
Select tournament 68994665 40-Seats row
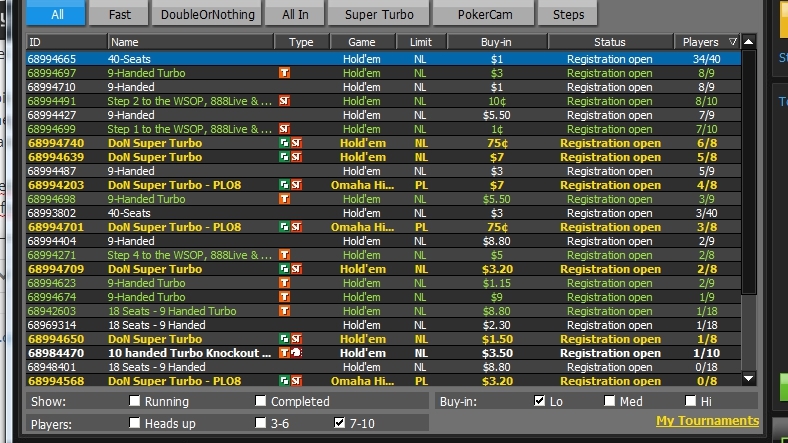coord(383,59)
